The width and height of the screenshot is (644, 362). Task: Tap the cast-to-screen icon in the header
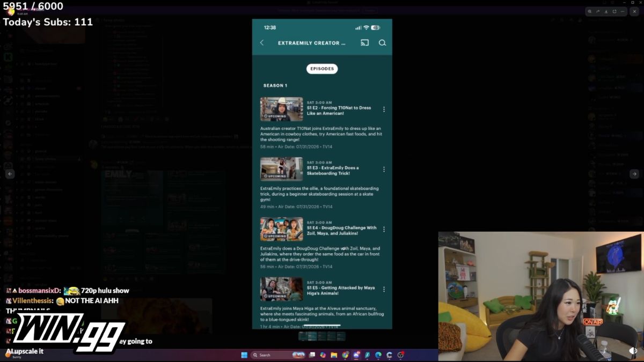pyautogui.click(x=364, y=43)
